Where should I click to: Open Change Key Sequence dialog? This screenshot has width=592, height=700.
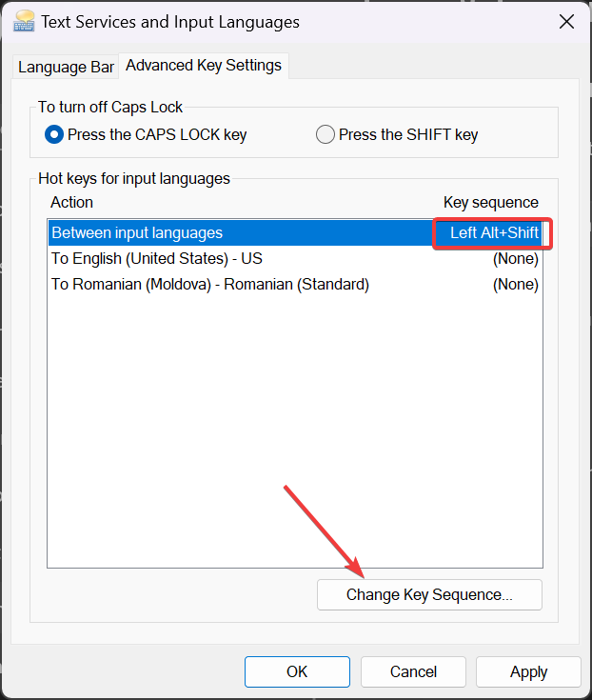pos(429,594)
